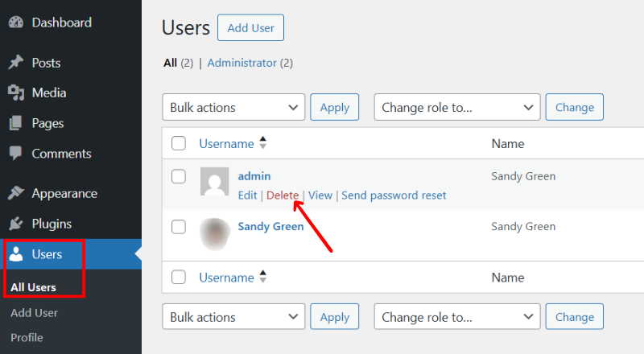Click the Plugins plug icon

[x=15, y=224]
